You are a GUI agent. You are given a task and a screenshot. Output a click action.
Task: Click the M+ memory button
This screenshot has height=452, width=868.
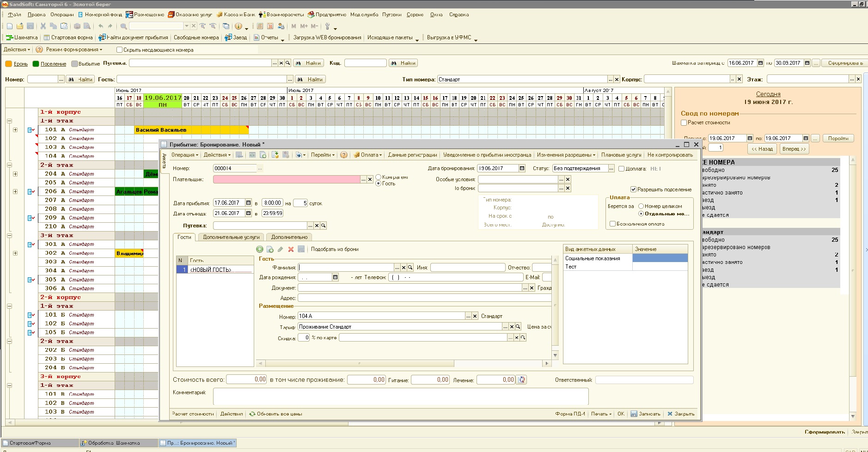click(x=304, y=26)
